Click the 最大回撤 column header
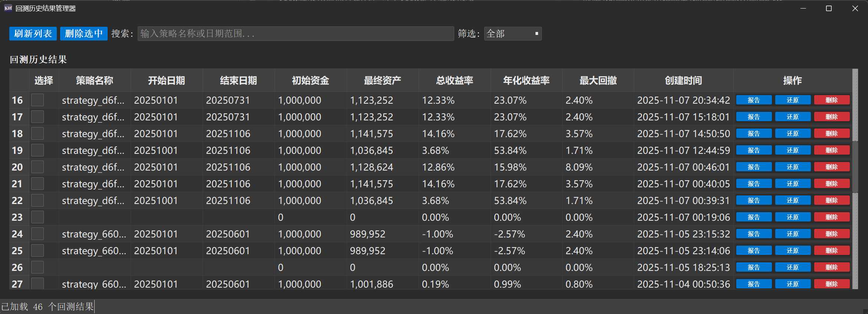Image resolution: width=868 pixels, height=314 pixels. pyautogui.click(x=598, y=80)
